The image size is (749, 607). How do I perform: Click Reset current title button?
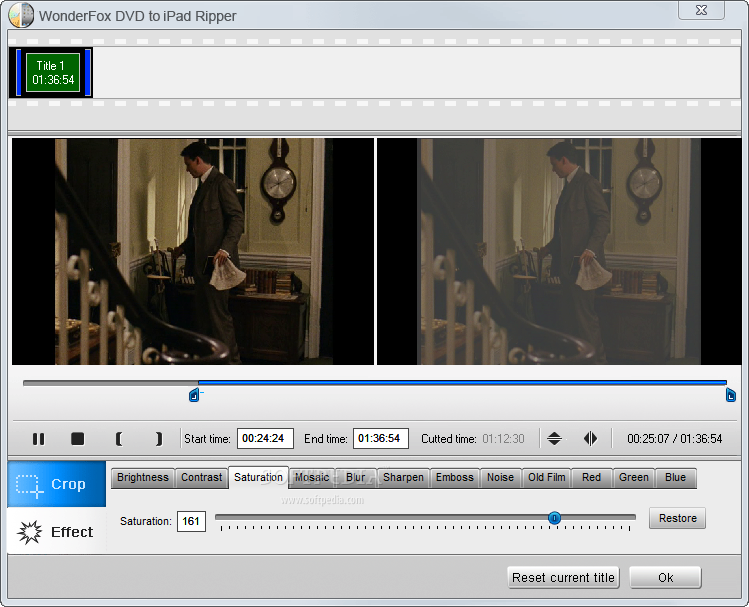[563, 578]
